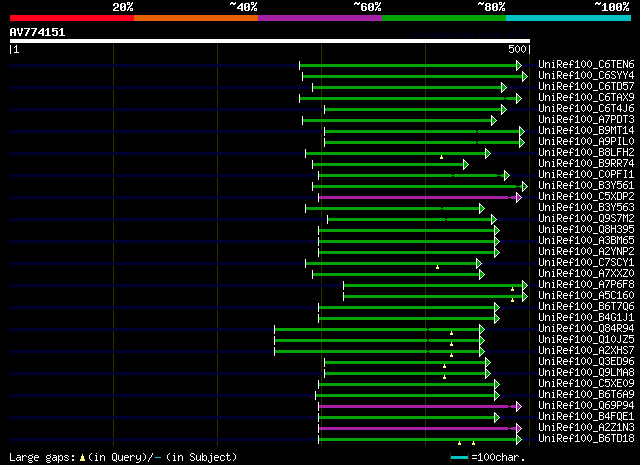
Task: Click the AV774151 query name
Action: (37, 32)
